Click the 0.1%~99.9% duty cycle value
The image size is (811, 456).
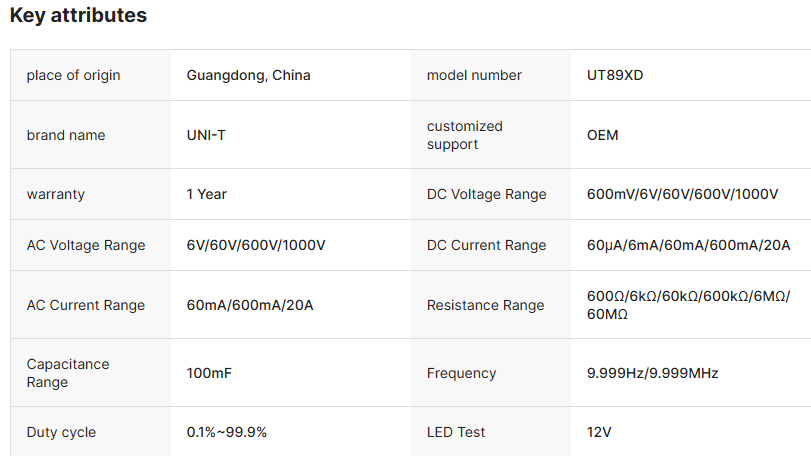click(227, 432)
